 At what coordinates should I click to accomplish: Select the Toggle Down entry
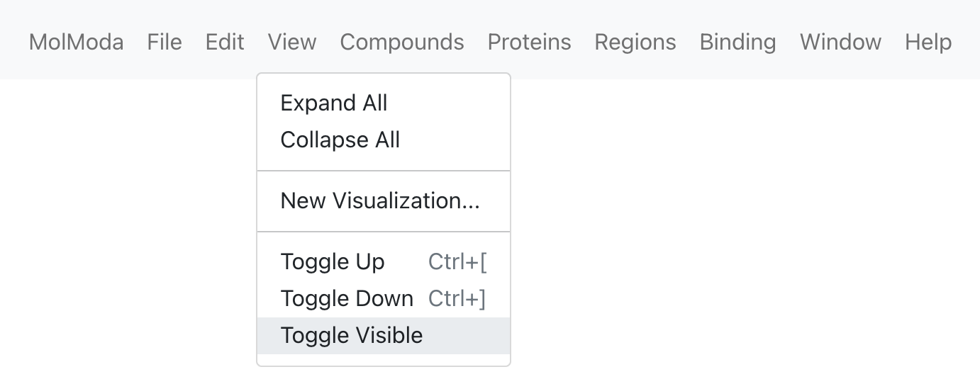click(x=384, y=299)
